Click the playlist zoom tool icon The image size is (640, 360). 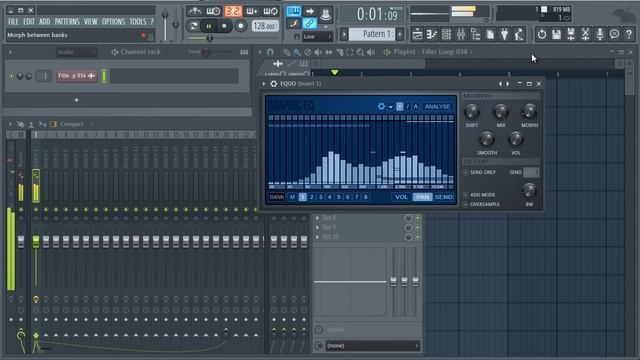tap(360, 52)
